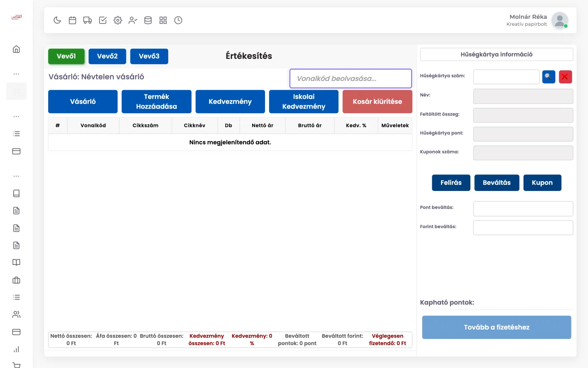Switch to Vevő1 tab

pos(66,56)
